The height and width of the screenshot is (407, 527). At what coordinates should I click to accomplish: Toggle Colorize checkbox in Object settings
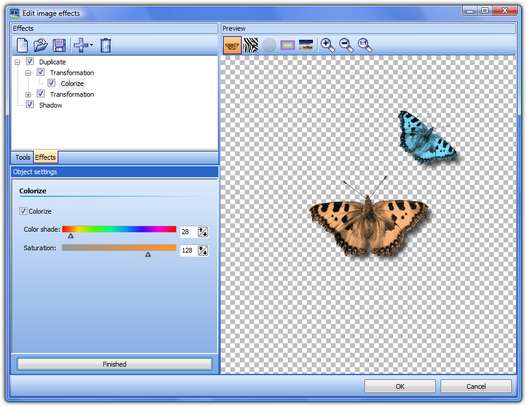click(23, 211)
